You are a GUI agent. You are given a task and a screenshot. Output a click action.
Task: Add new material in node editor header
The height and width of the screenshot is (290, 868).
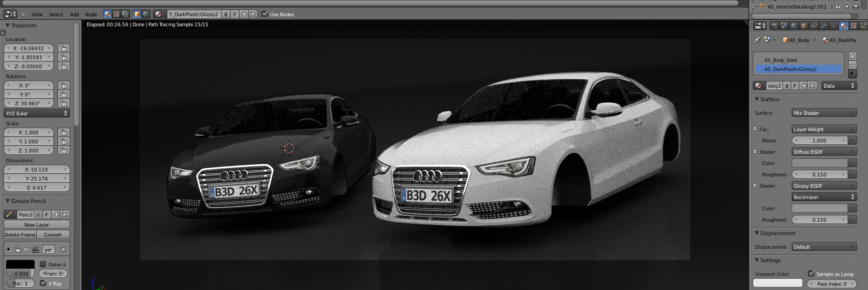click(244, 14)
